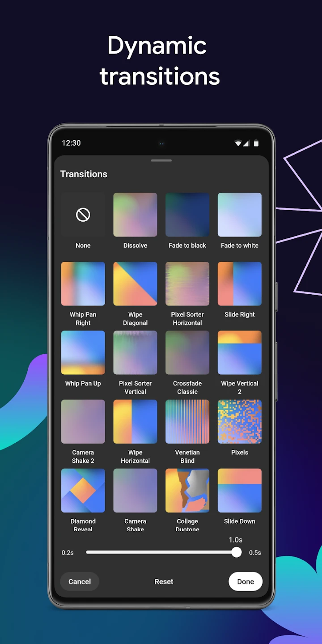Apply the Wipe Vertical 2 transition
This screenshot has height=644, width=322.
point(240,353)
